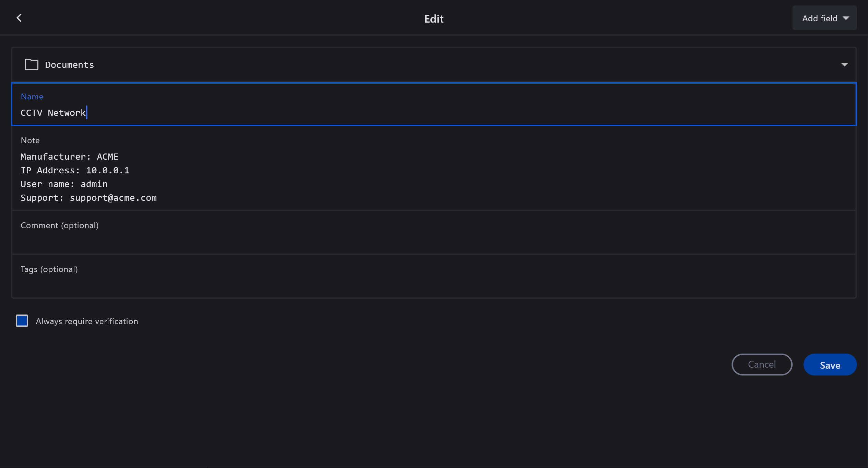Tick the Always require verification checkbox
This screenshot has height=468, width=868.
coord(22,321)
